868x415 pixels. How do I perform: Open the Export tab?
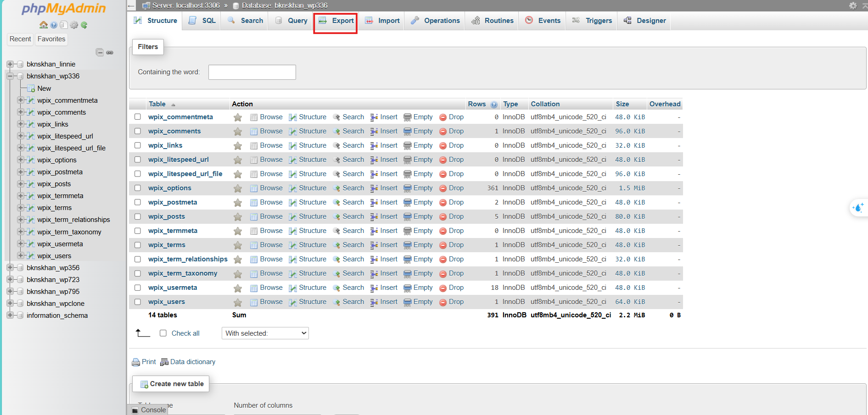[x=336, y=21]
